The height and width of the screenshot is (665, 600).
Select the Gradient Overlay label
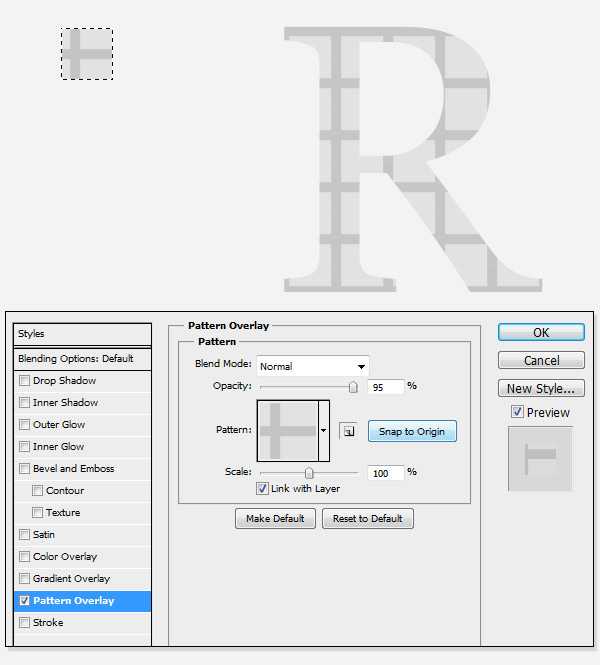(71, 579)
